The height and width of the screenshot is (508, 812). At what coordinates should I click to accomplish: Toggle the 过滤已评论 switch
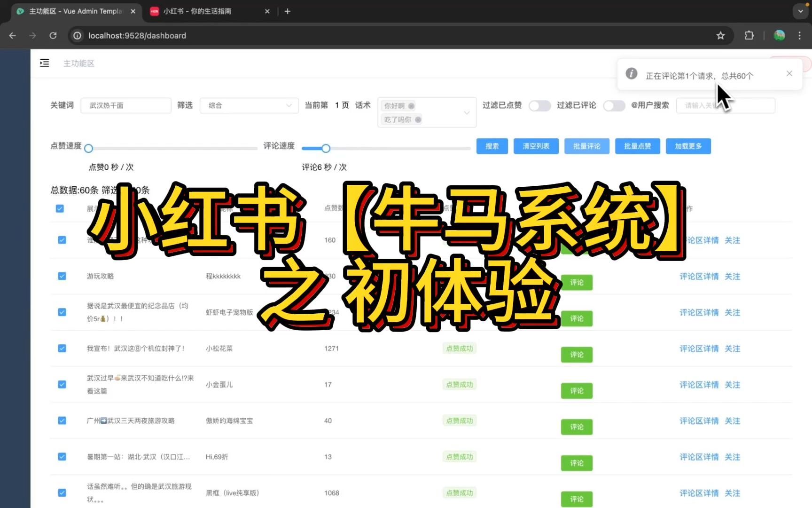[x=614, y=106]
